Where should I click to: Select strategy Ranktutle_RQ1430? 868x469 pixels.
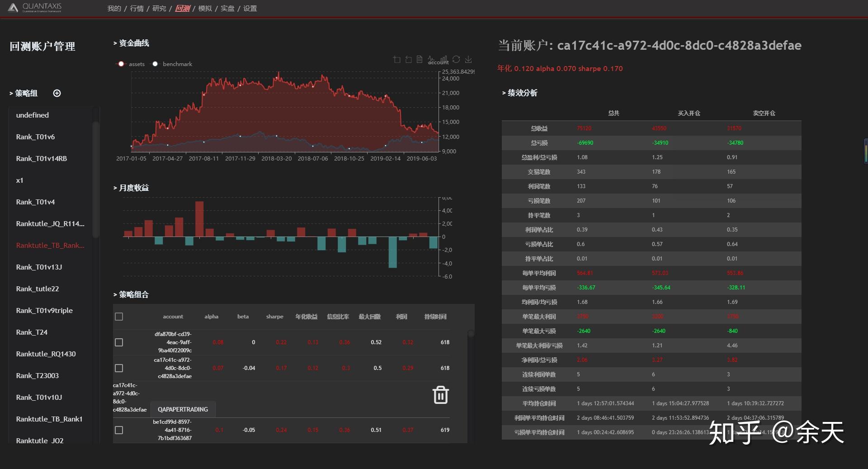click(46, 354)
